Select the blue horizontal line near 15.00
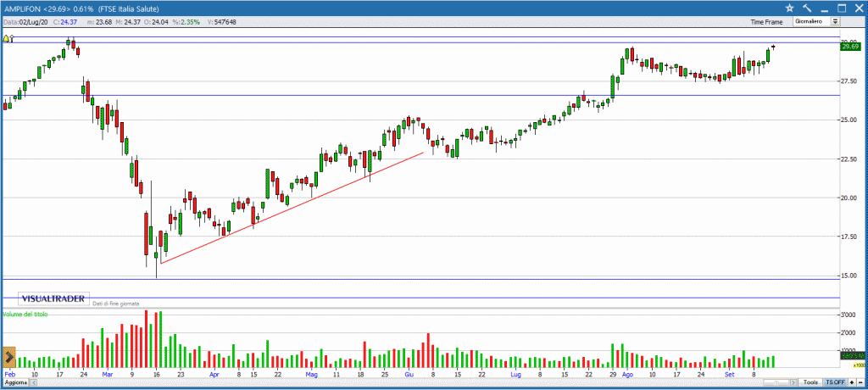This screenshot has height=390, width=868. tap(420, 279)
